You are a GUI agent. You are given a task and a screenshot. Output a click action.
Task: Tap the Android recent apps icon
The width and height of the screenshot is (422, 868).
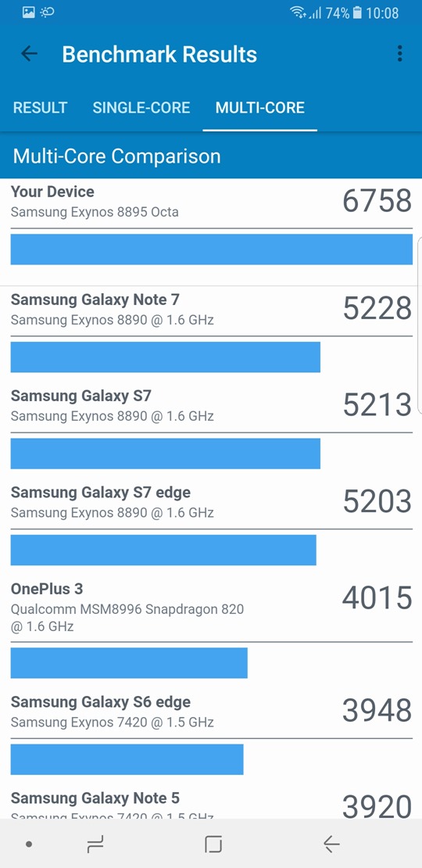pos(95,844)
